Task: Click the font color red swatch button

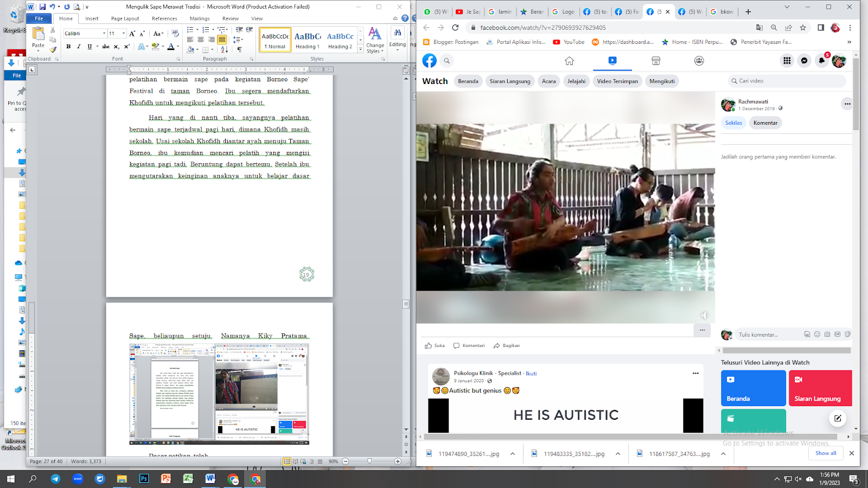Action: coord(171,47)
